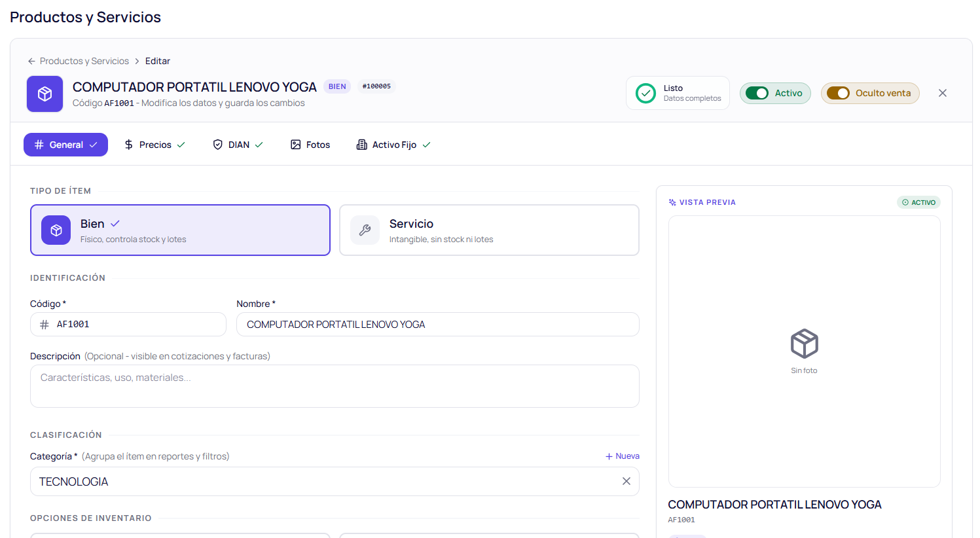The height and width of the screenshot is (538, 980).
Task: Click the image icon on the Fotos tab
Action: pos(296,145)
